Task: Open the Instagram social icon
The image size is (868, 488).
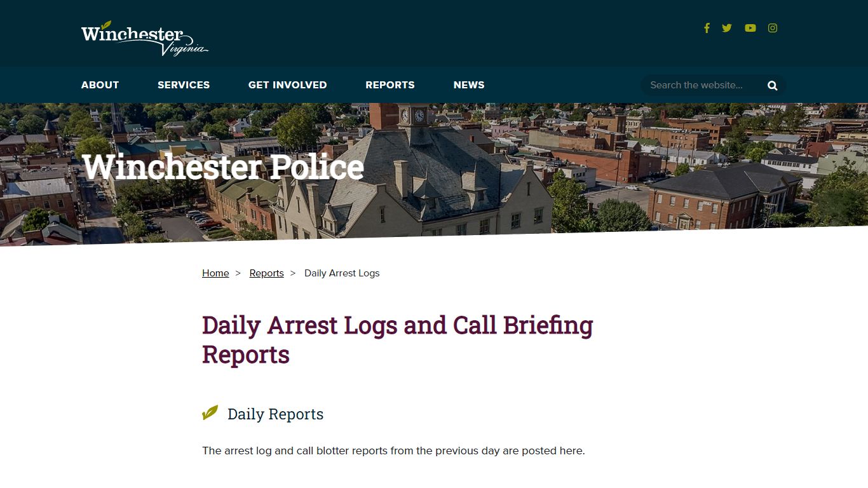Action: pyautogui.click(x=773, y=28)
